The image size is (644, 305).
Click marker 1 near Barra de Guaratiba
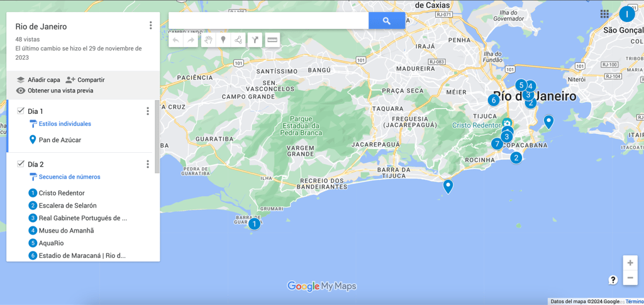tap(254, 224)
